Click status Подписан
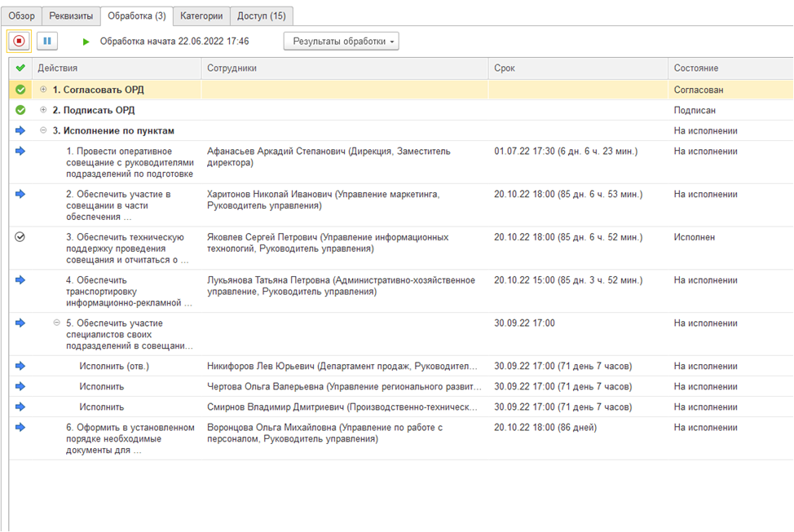Viewport: 794px width, 532px height. click(695, 110)
